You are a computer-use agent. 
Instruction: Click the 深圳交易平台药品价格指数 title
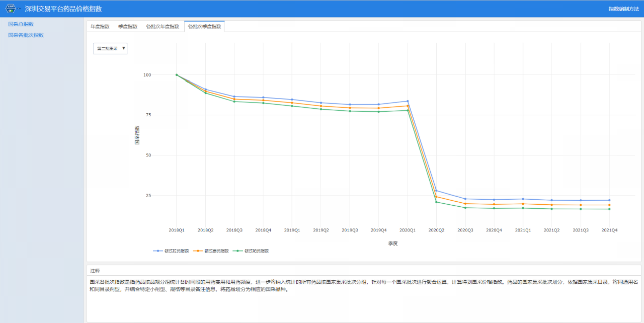(x=63, y=9)
